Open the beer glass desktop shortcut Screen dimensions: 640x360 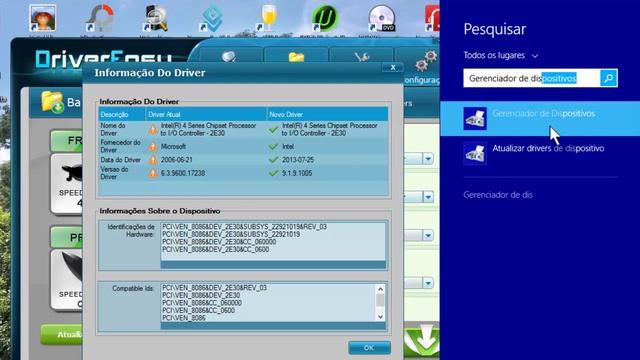(x=268, y=18)
